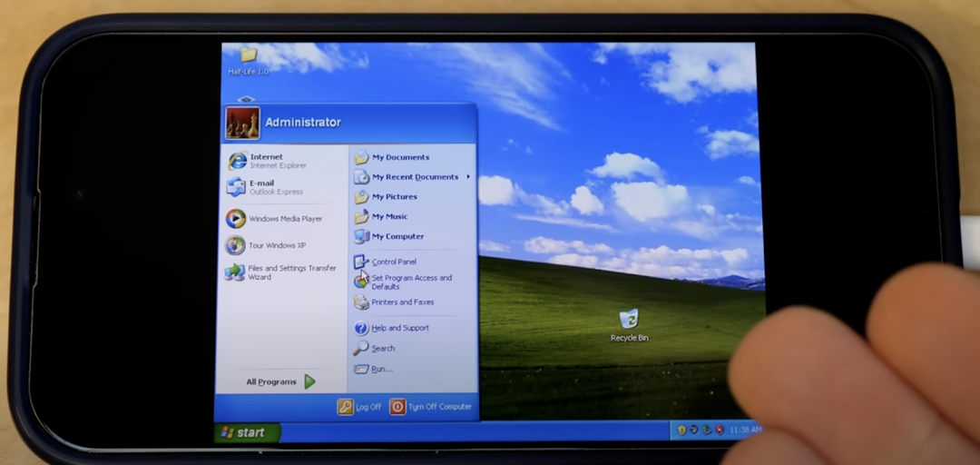Select Search in the Start menu

click(375, 348)
